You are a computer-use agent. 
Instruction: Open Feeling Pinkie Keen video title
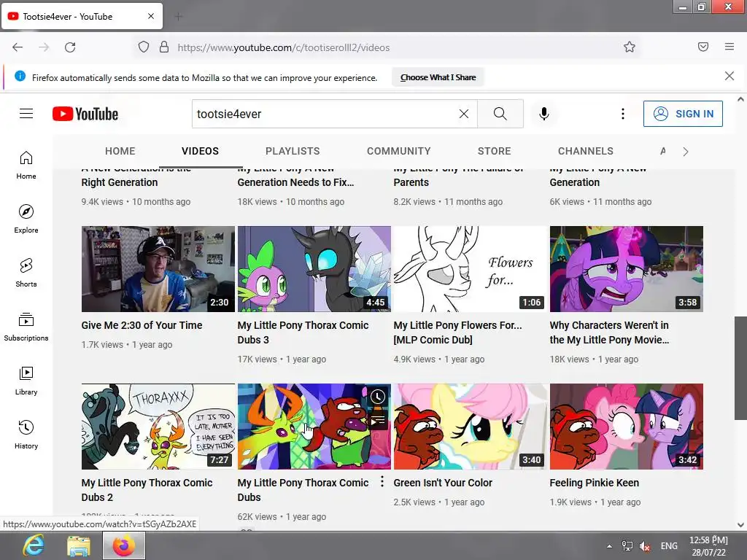pos(594,483)
